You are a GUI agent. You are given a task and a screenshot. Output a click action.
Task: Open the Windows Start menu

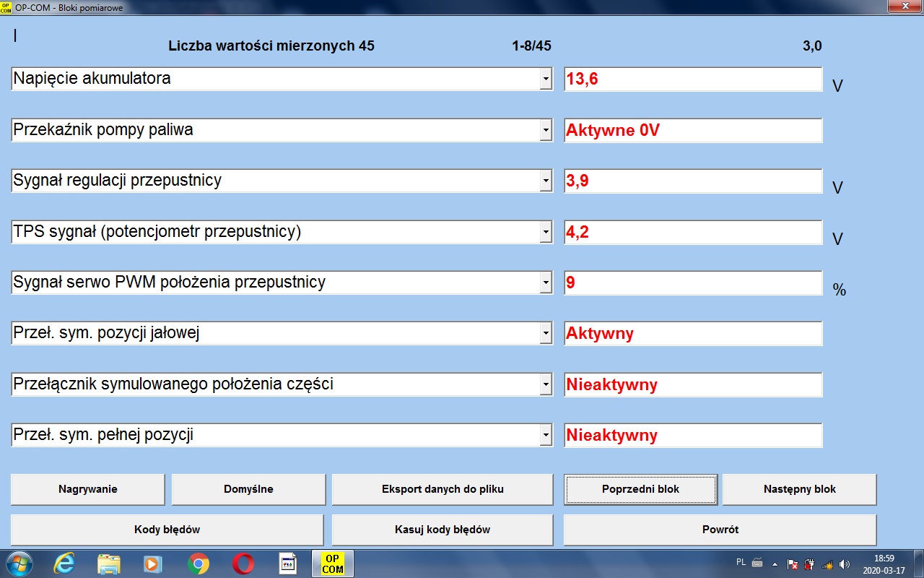tap(18, 564)
